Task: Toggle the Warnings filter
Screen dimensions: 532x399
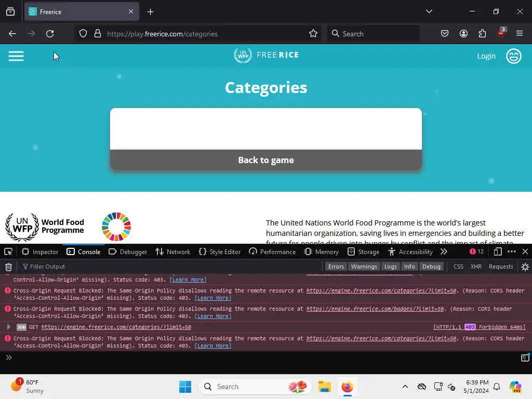Action: point(364,267)
